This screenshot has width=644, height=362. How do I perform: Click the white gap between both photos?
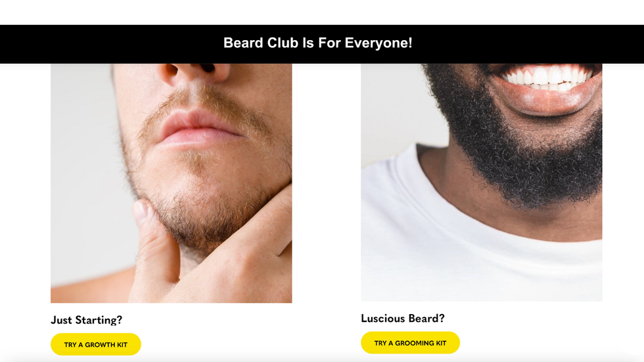327,183
